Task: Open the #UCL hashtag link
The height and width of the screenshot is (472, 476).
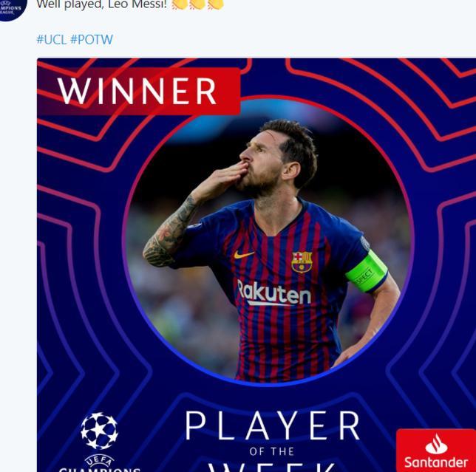Action: point(51,39)
